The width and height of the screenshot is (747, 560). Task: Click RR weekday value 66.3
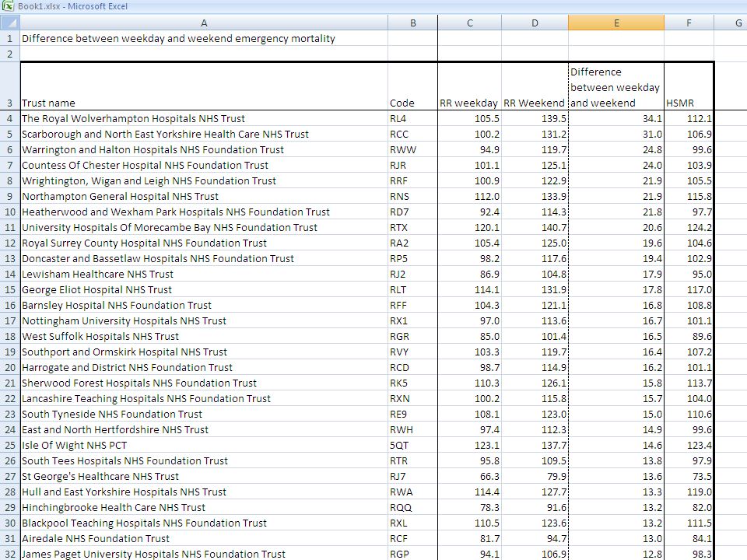(469, 476)
